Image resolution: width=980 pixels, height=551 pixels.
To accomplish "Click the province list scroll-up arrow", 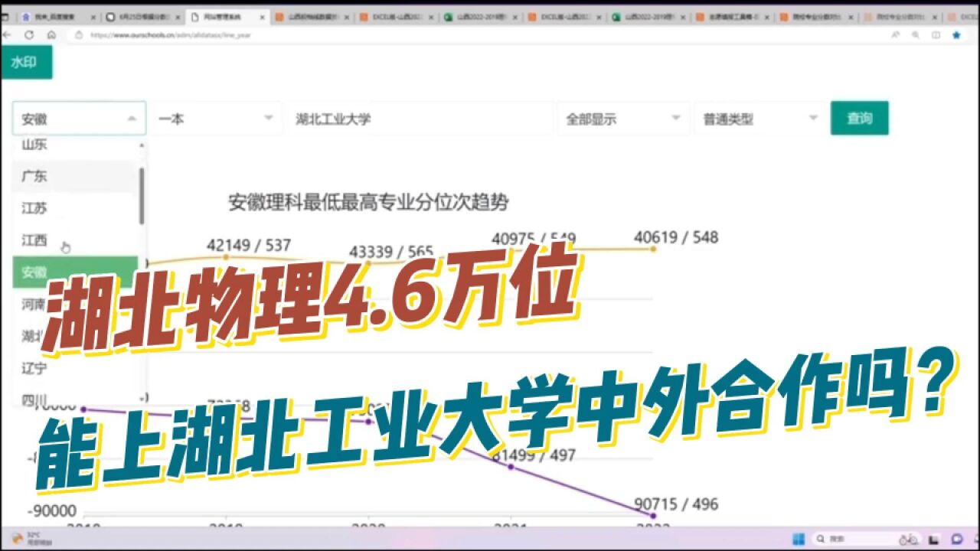I will click(142, 145).
